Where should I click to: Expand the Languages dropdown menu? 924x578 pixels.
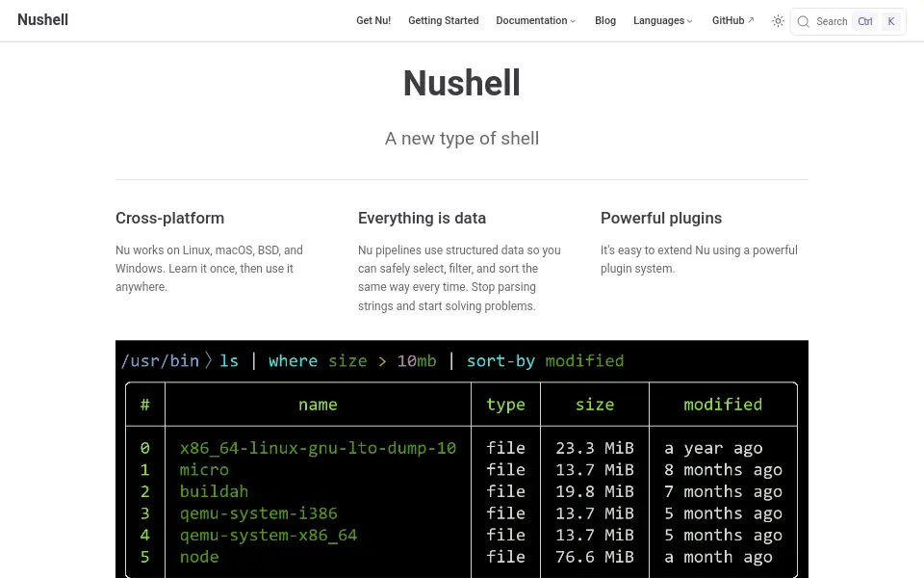pyautogui.click(x=663, y=20)
